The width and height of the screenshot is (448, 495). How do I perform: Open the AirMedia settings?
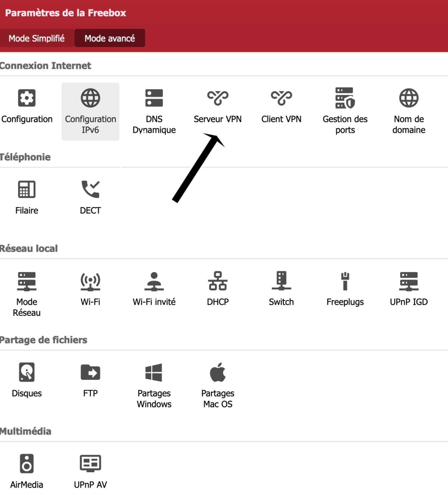tap(27, 464)
